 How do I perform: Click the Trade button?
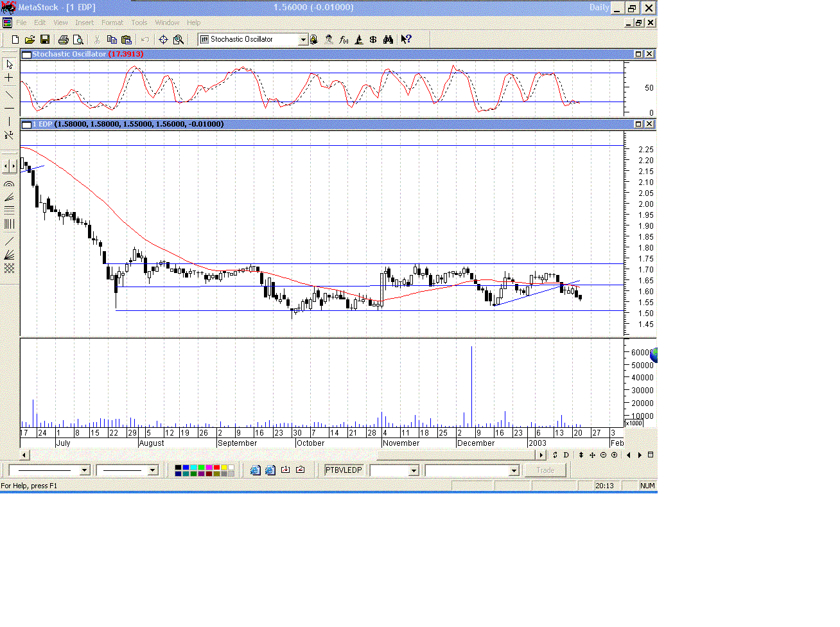[545, 470]
